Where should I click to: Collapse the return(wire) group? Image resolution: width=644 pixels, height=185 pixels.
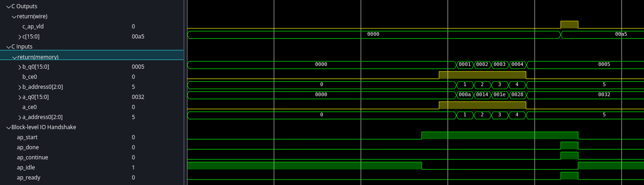(14, 16)
